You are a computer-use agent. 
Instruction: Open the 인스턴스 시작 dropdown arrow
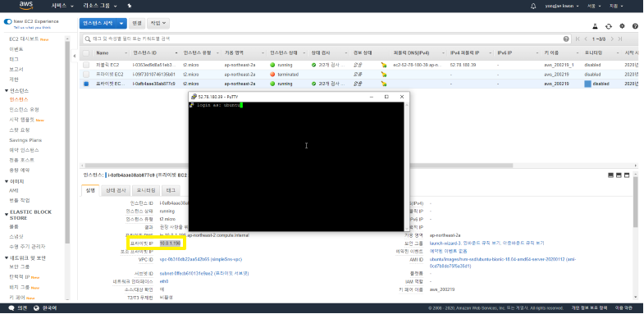[121, 24]
